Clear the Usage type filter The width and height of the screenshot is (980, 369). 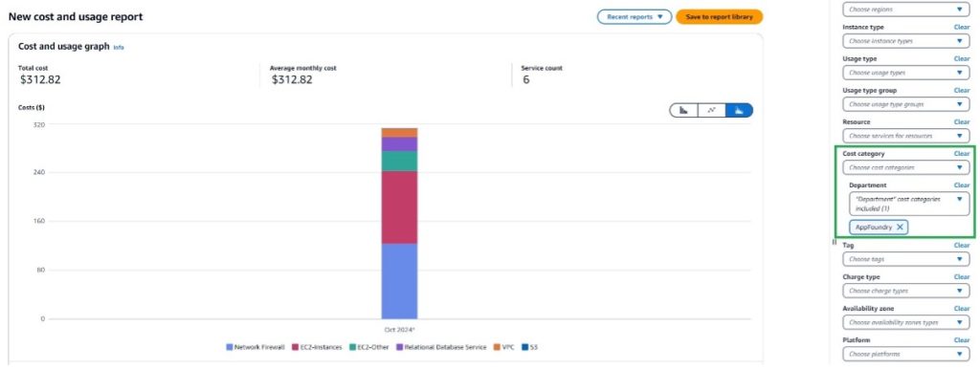961,58
